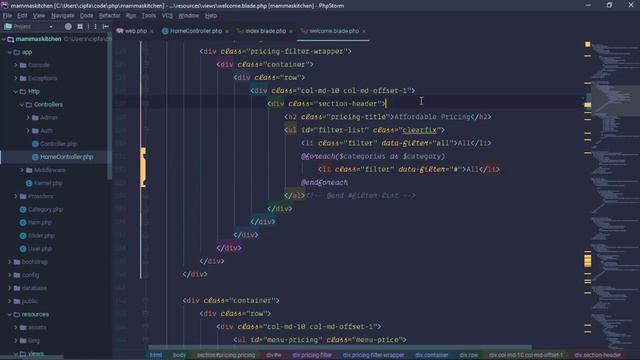Close the welcome.blade.php tab
Screen dimensions: 640x360
(x=364, y=31)
